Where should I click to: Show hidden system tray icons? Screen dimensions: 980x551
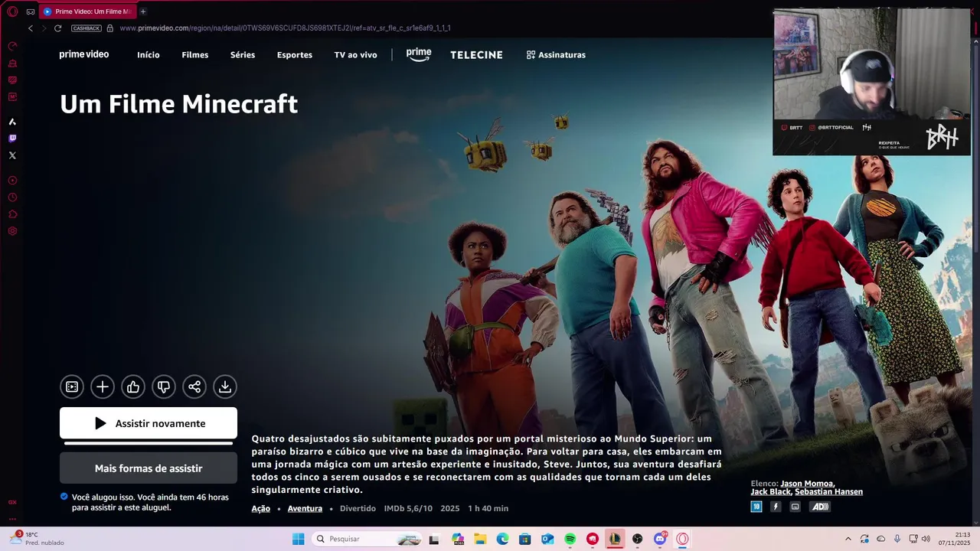click(x=848, y=539)
